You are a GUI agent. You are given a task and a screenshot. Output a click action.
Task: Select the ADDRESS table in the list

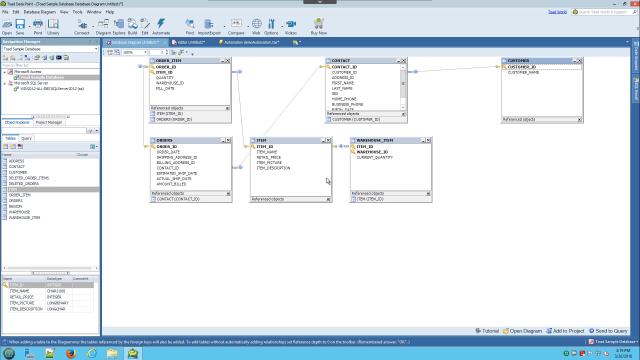click(16, 161)
